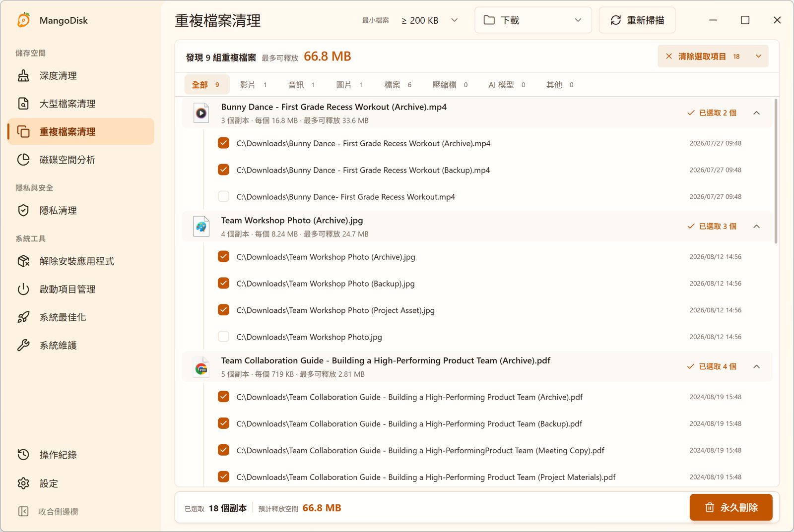Uncheck Bunny Dance (Backup).mp4 file checkbox
Image resolution: width=794 pixels, height=532 pixels.
(224, 170)
